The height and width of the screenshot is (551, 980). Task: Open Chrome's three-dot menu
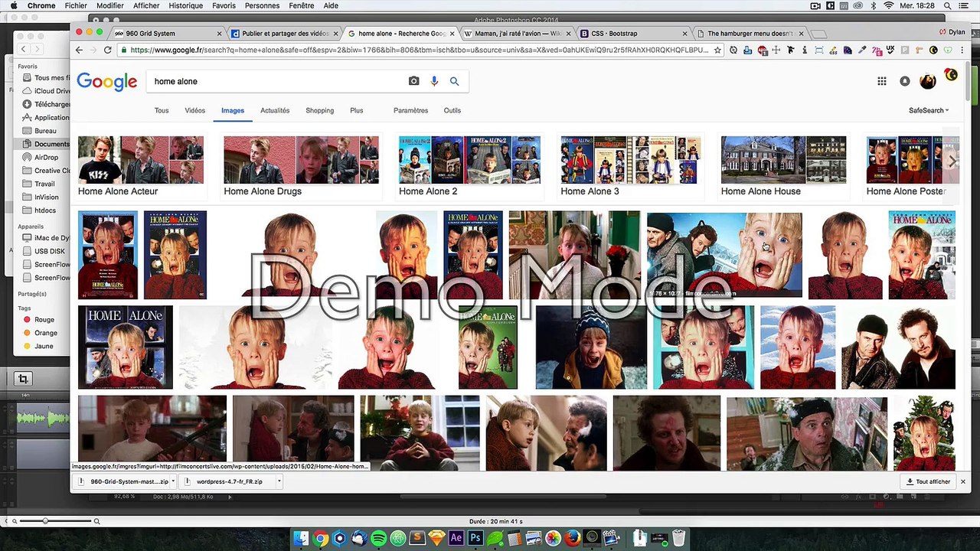point(962,50)
